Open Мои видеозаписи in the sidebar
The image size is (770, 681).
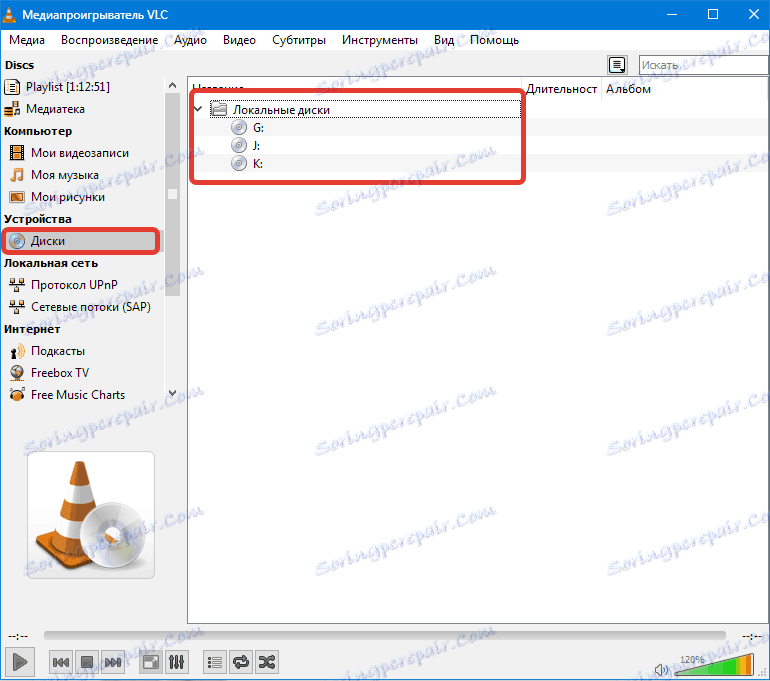80,153
